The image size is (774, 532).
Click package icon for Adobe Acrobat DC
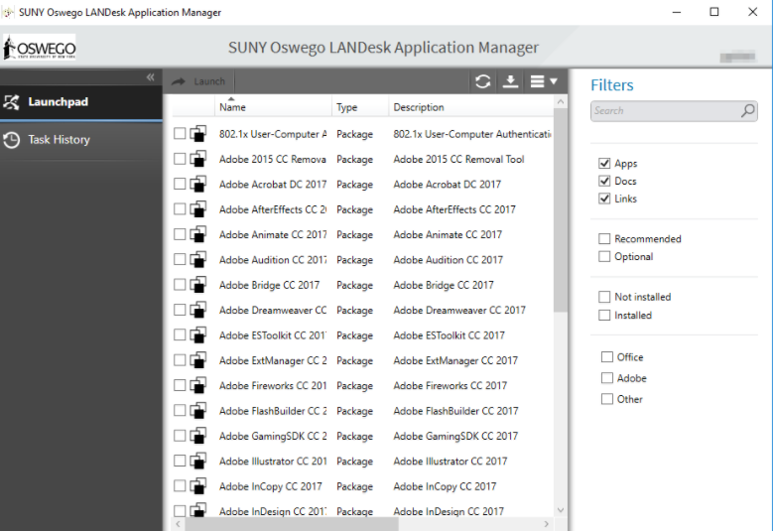(198, 184)
